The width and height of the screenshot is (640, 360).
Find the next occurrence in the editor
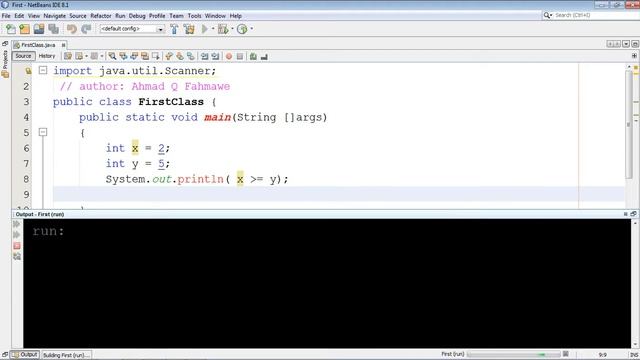pyautogui.click(x=134, y=56)
